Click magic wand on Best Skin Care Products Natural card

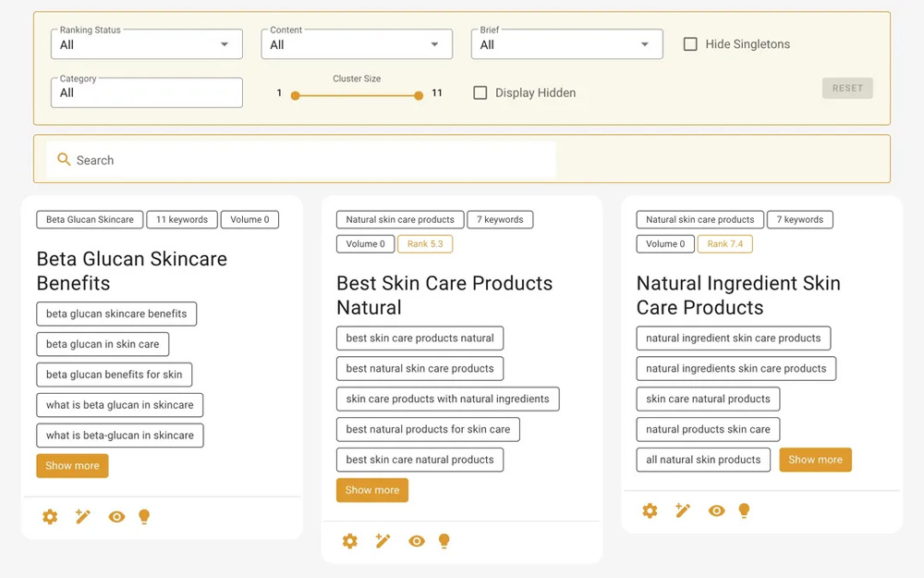pos(383,541)
